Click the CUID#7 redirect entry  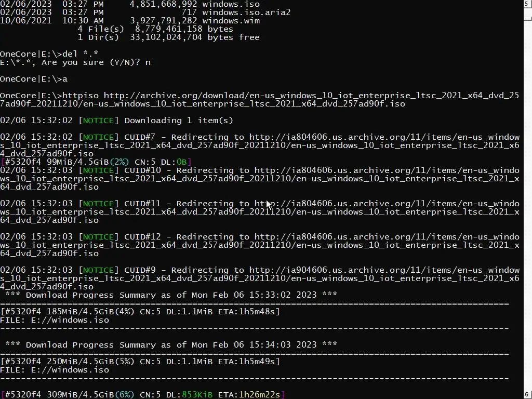pyautogui.click(x=260, y=145)
